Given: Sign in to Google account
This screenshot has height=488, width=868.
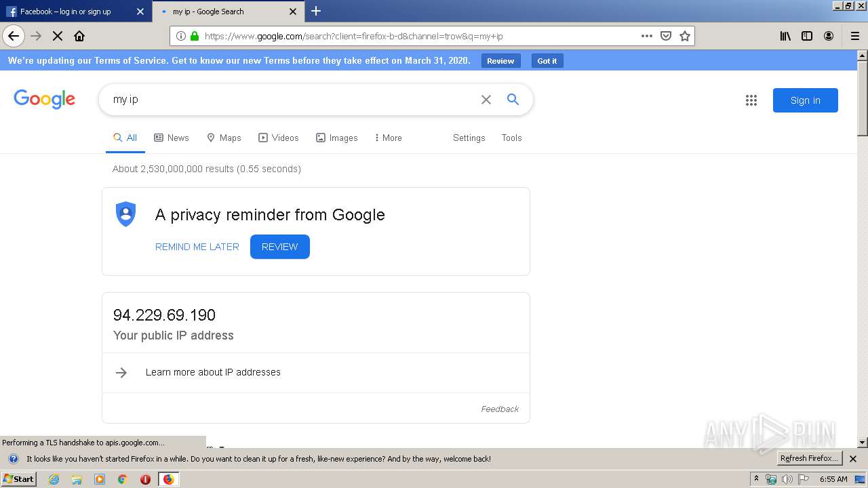Looking at the screenshot, I should 806,100.
